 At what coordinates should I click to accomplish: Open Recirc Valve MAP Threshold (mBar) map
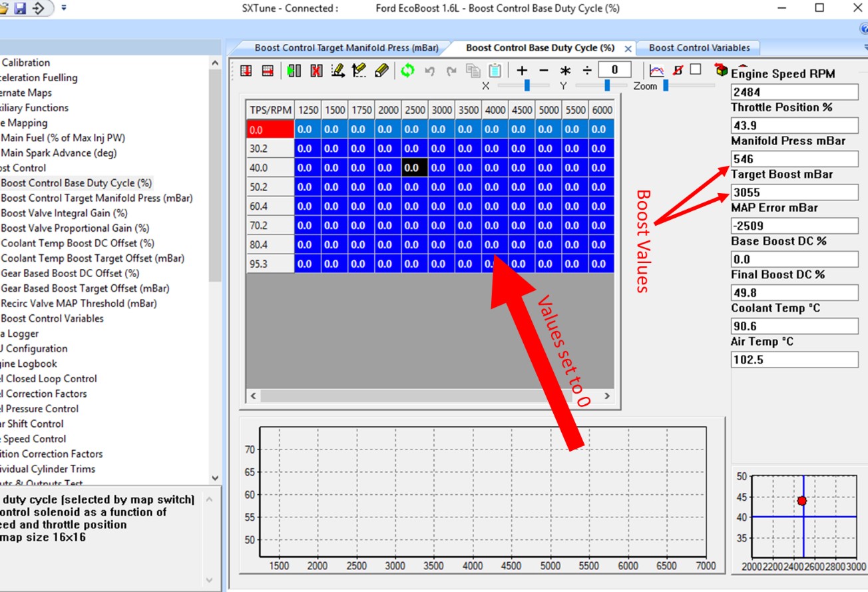point(79,303)
